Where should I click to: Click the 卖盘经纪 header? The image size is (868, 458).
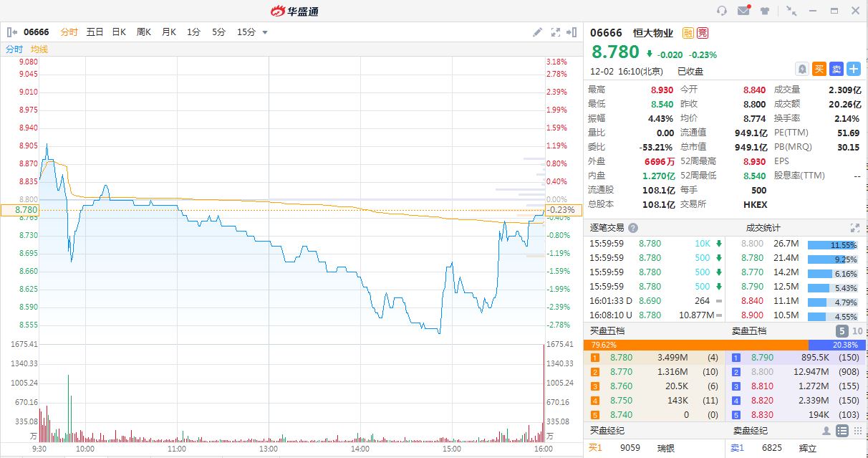point(749,431)
